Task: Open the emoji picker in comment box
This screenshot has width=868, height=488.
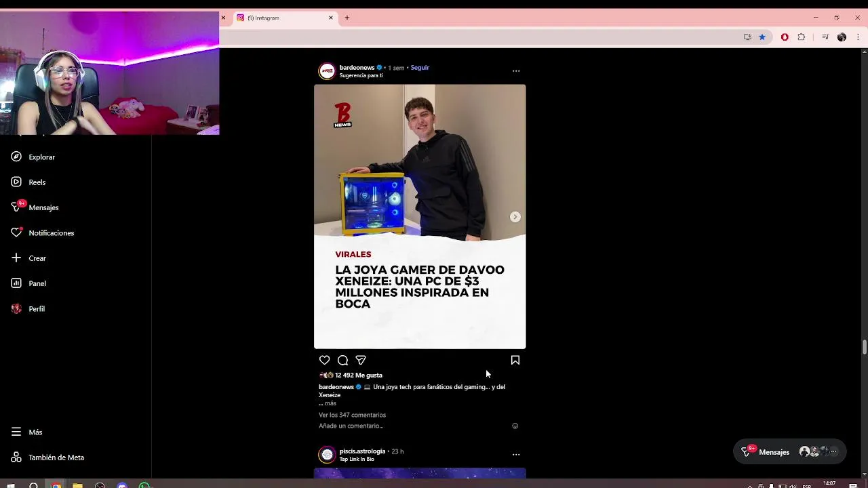Action: tap(515, 426)
